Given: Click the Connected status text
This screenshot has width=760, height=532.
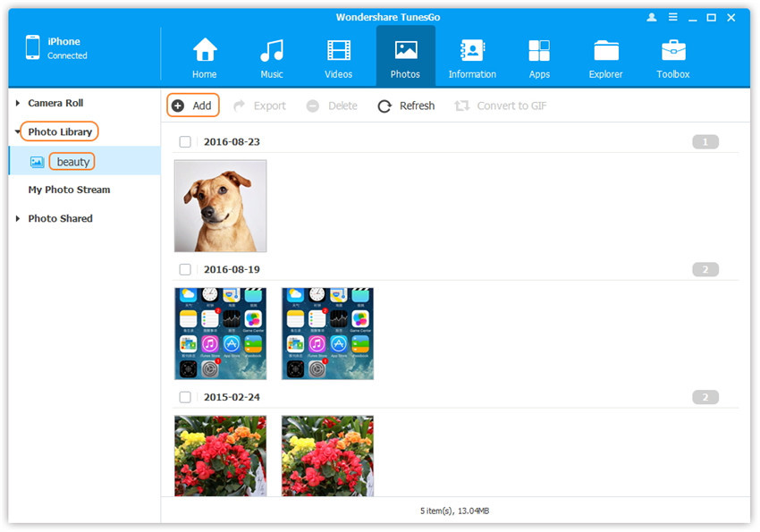Looking at the screenshot, I should coord(67,55).
